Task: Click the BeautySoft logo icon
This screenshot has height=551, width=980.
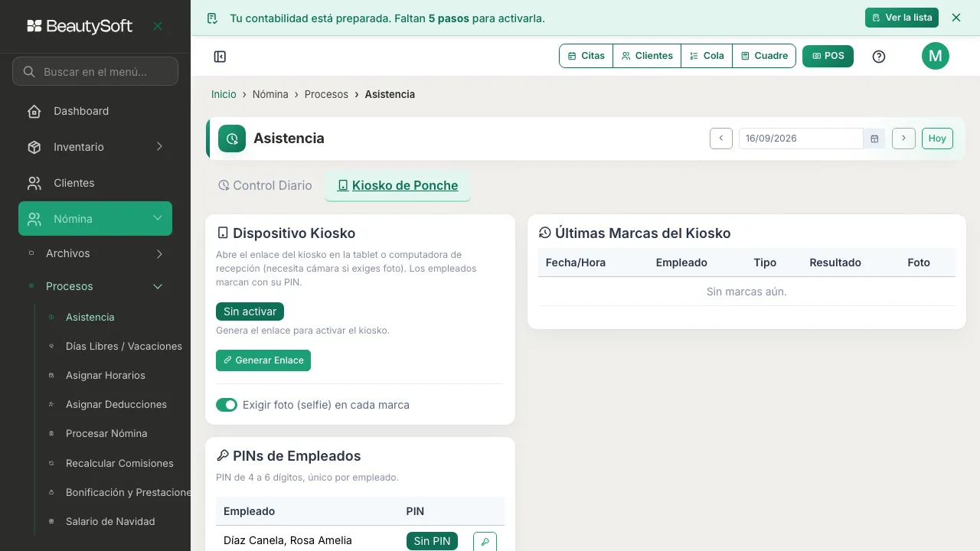Action: [x=34, y=26]
